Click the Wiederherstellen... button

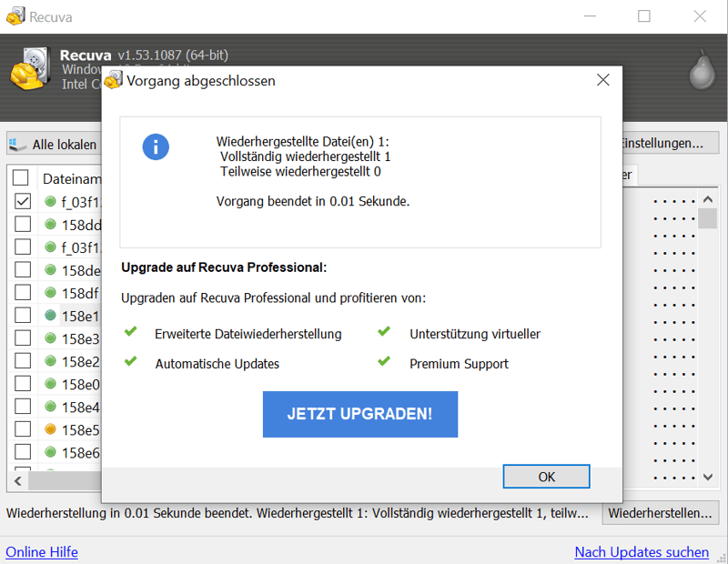661,513
